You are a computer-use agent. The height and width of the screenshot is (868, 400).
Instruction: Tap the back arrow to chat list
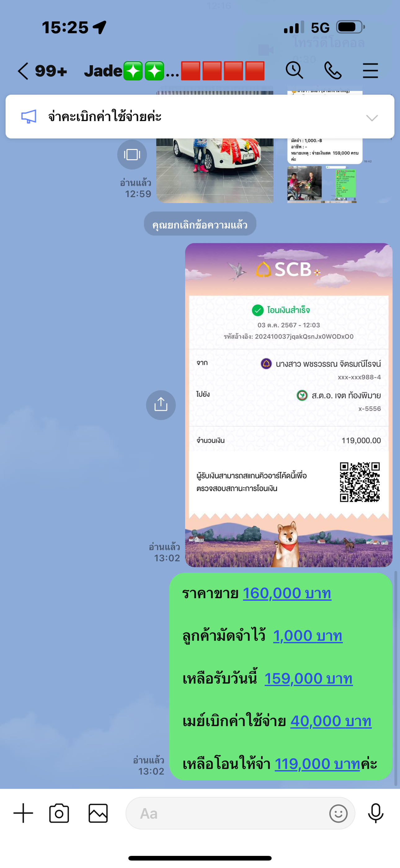click(x=23, y=71)
